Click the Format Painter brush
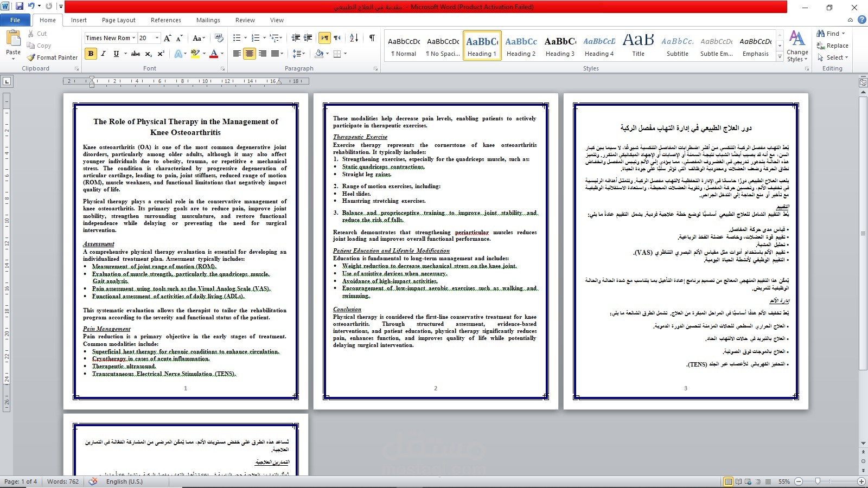 coord(52,57)
